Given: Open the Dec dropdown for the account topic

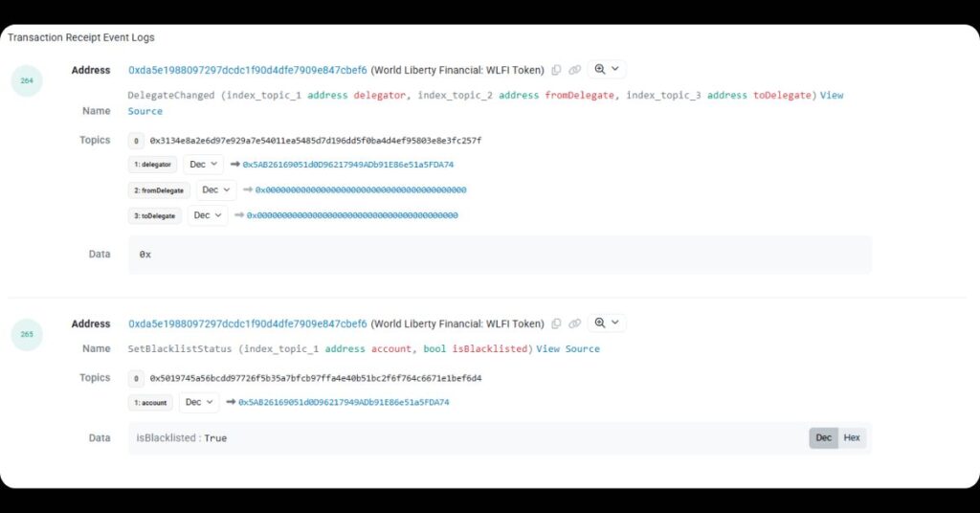Looking at the screenshot, I should point(199,402).
